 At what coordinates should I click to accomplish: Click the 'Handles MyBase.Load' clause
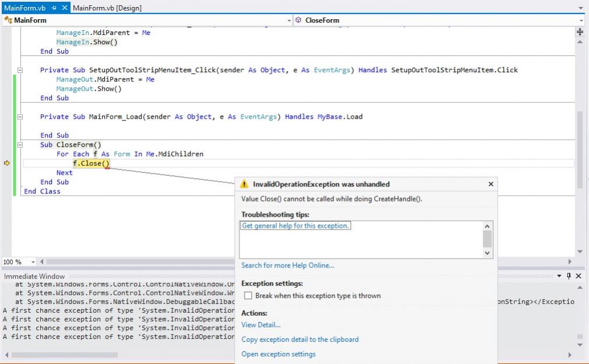click(324, 117)
